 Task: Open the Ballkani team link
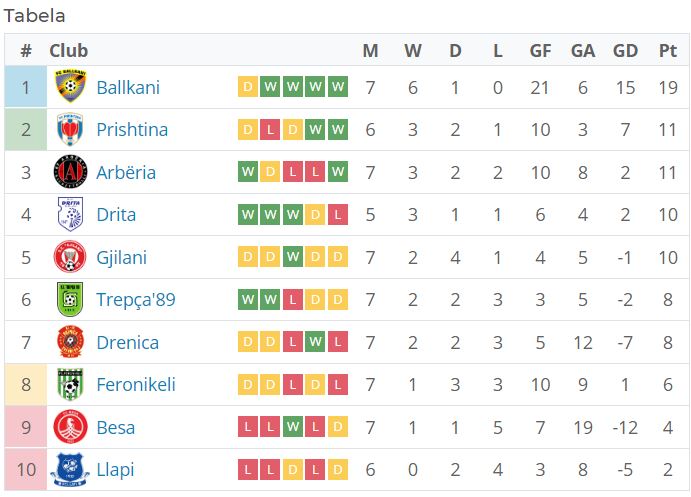128,87
